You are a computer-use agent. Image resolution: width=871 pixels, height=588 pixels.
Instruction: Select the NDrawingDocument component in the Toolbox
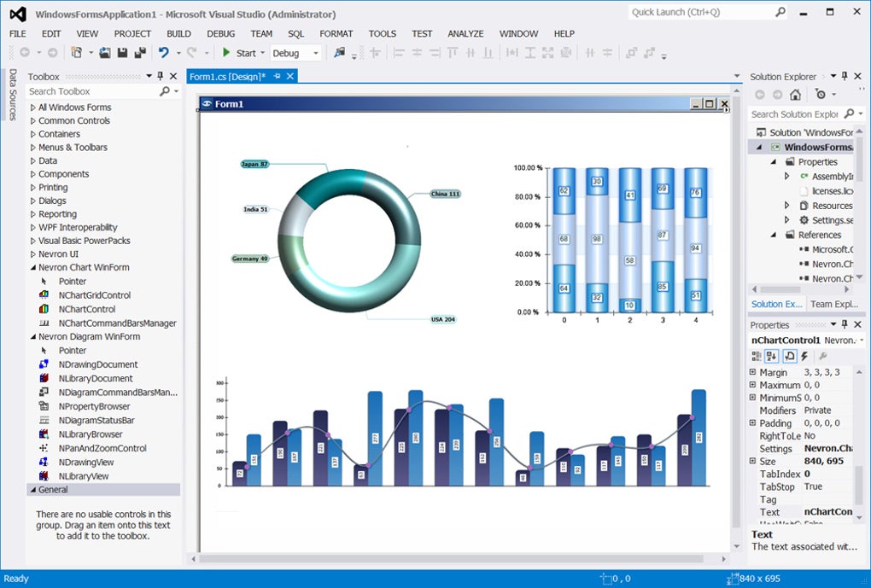pyautogui.click(x=94, y=364)
